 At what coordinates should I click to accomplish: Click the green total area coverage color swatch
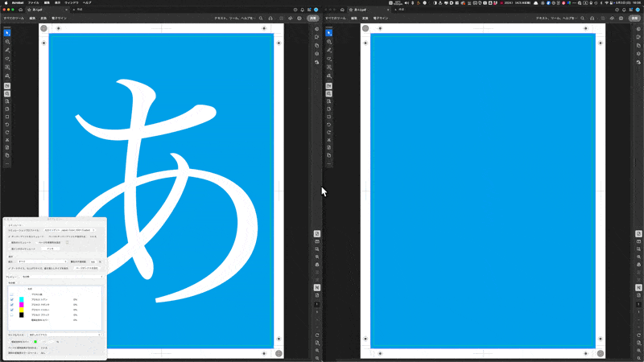(35, 341)
